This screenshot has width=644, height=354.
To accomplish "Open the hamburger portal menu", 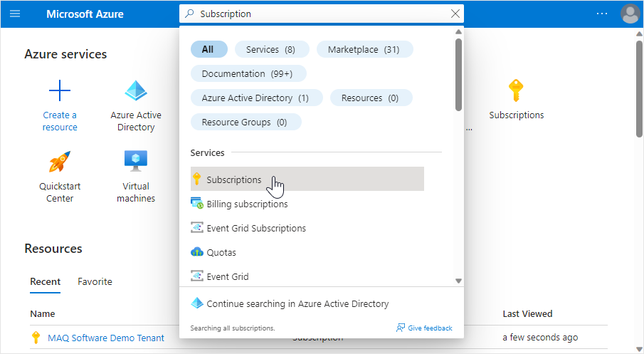I will pyautogui.click(x=15, y=14).
